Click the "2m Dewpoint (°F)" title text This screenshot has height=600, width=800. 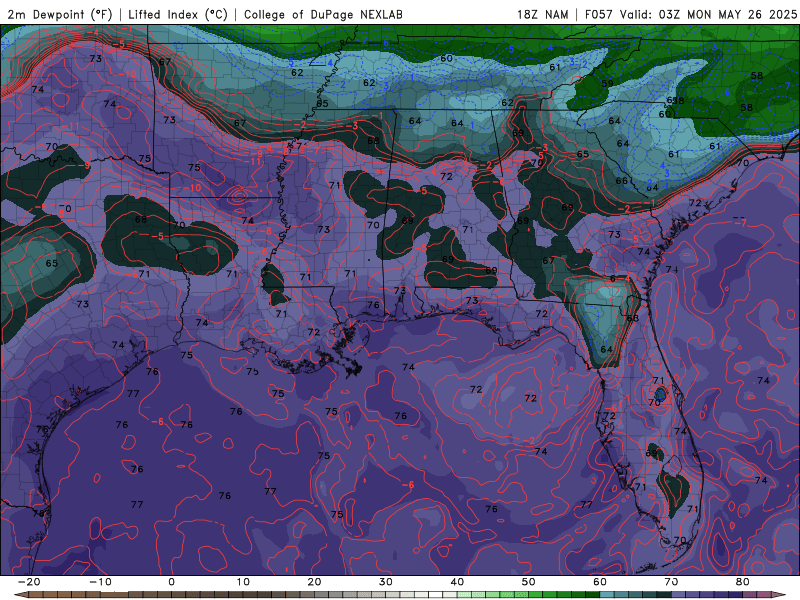(60, 14)
